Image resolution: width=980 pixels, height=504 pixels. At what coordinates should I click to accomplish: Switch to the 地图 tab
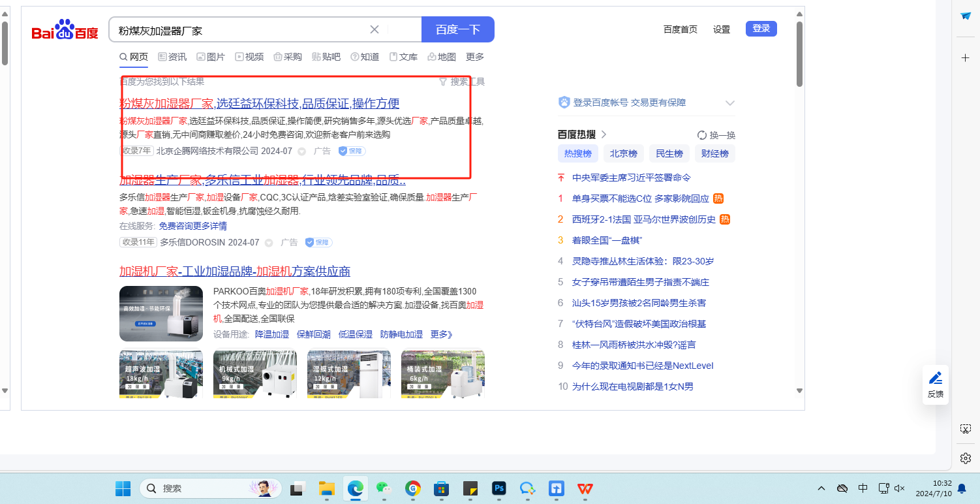click(x=442, y=57)
